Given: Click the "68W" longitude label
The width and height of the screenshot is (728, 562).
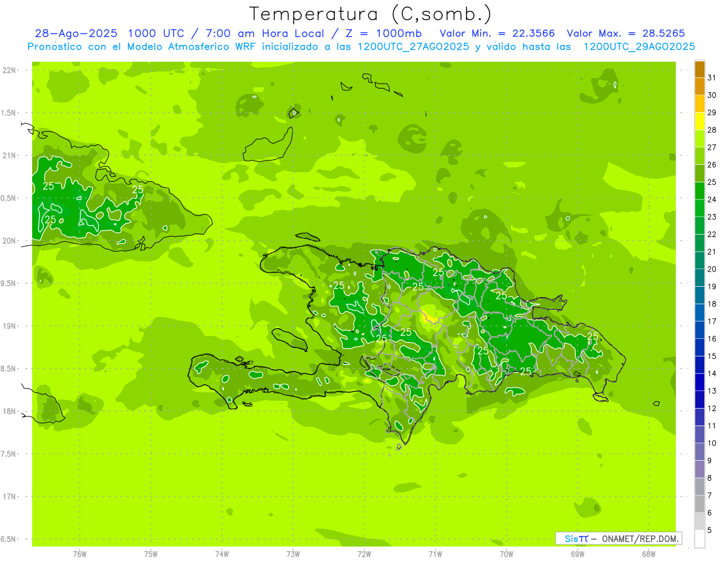Looking at the screenshot, I should [x=649, y=554].
